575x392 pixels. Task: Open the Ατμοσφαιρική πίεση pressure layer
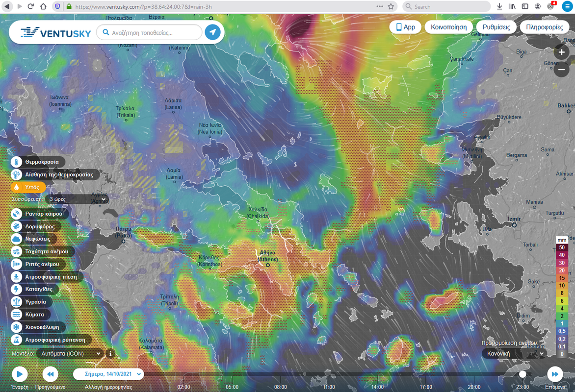pyautogui.click(x=47, y=277)
